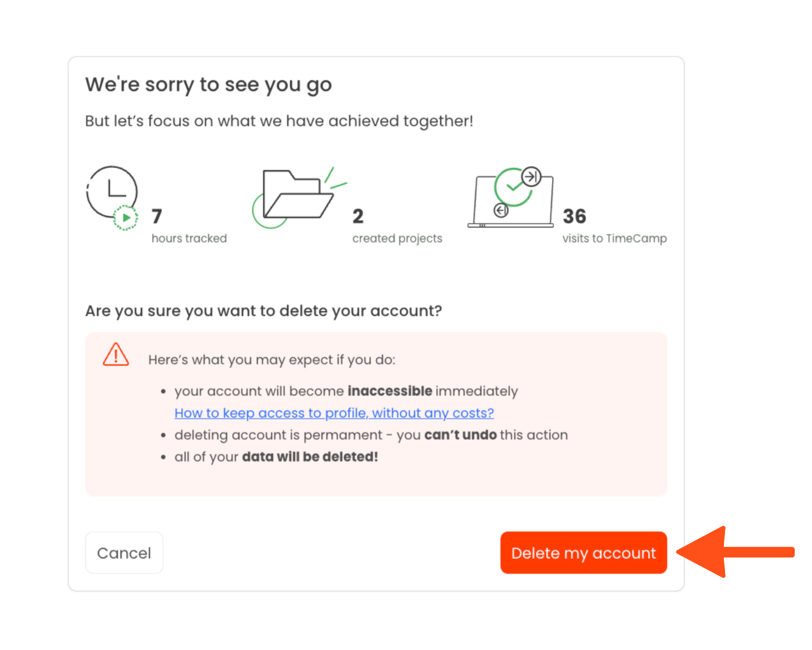
Task: Click the open folder projects icon
Action: [297, 195]
